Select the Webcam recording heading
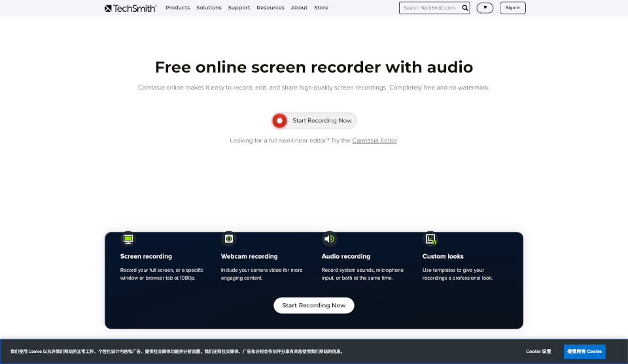Viewport: 628px width, 364px height. tap(249, 256)
